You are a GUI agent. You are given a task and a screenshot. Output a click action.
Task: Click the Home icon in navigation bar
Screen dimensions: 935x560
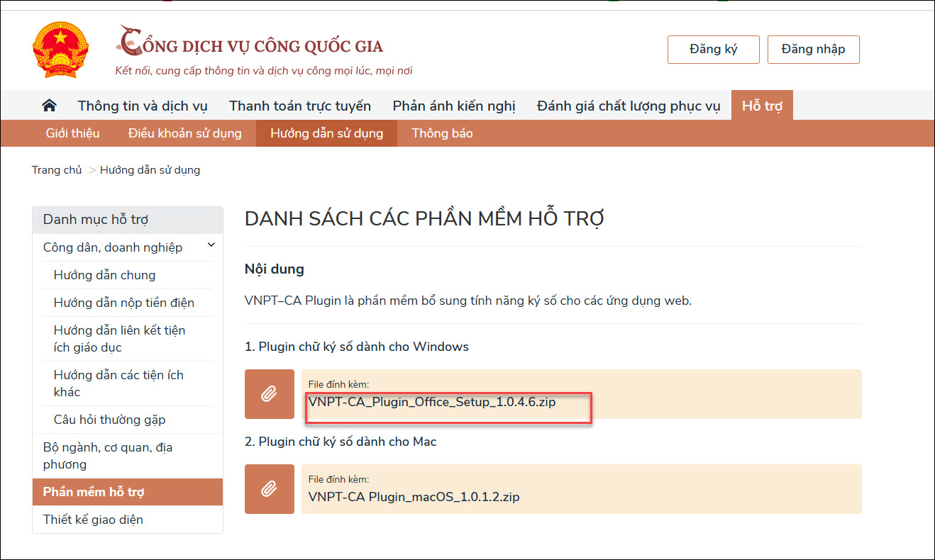(x=49, y=106)
